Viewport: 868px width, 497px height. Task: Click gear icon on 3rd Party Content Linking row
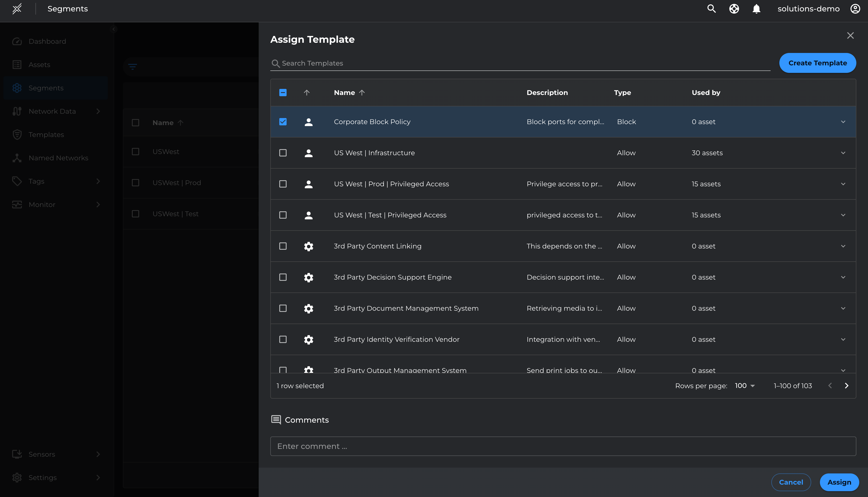pyautogui.click(x=308, y=246)
